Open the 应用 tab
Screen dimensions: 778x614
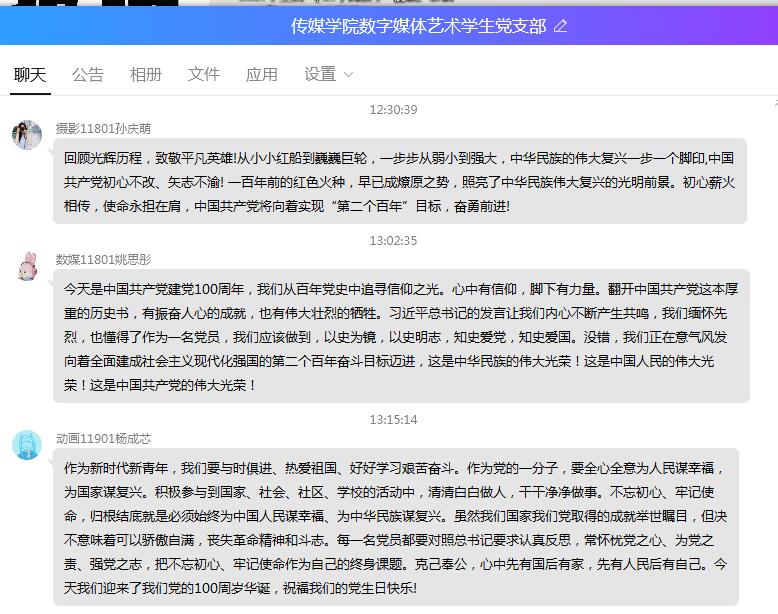click(262, 75)
